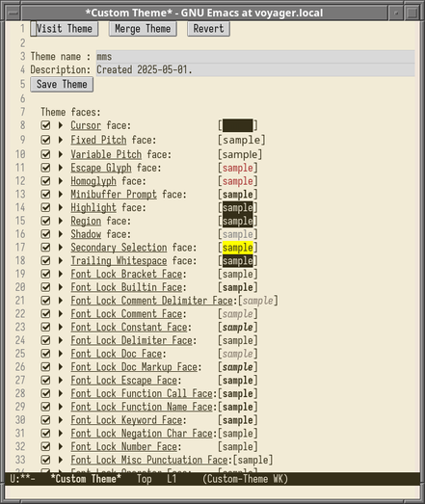Toggle the Variable Pitch face checkbox
The image size is (425, 504).
pos(45,154)
